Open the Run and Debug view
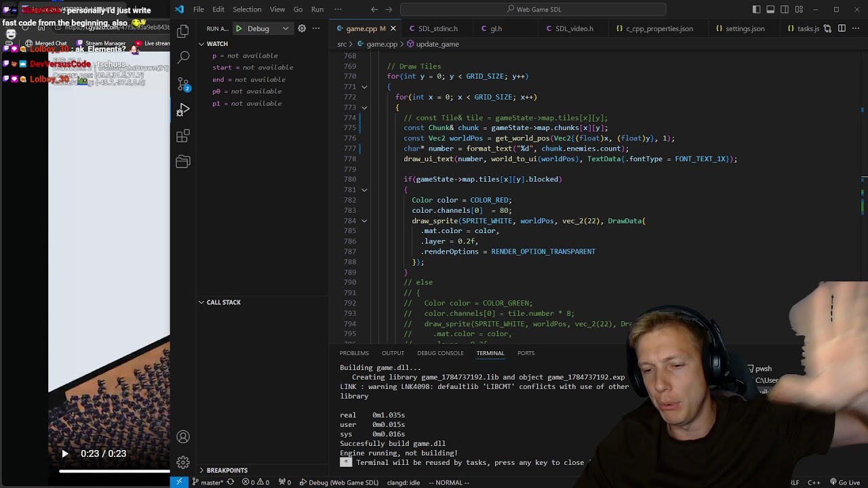Viewport: 868px width, 488px height. click(183, 110)
